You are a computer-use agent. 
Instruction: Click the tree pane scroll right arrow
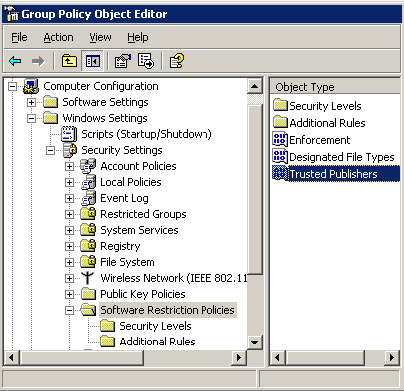(x=238, y=358)
